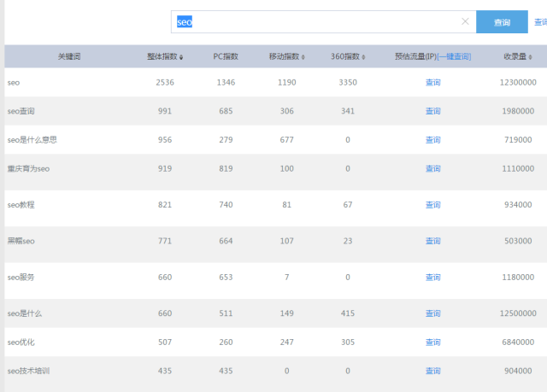This screenshot has height=392, width=547.
Task: Select keyword seo是什么意思
Action: [x=32, y=140]
